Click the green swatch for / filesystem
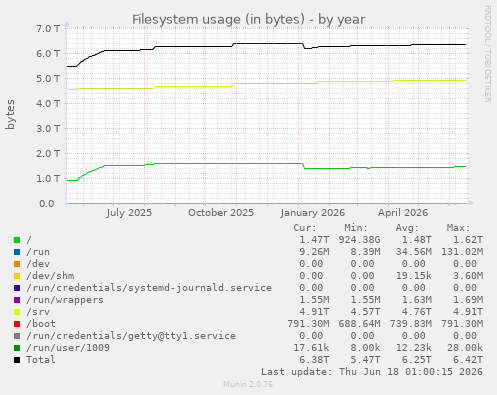This screenshot has width=497, height=395. 17,240
